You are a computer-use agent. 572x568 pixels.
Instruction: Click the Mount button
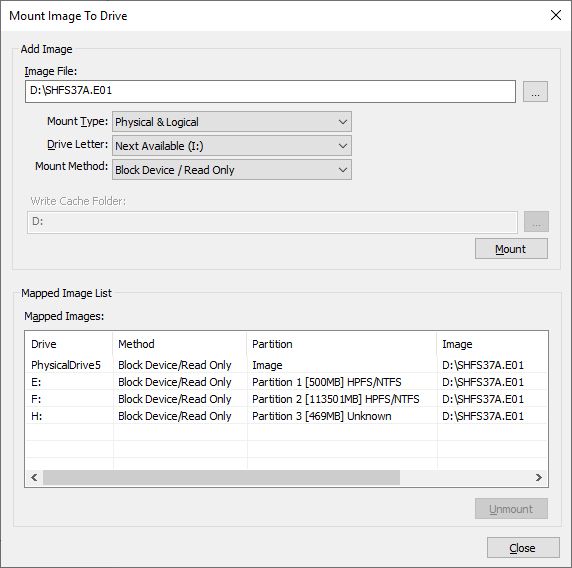511,249
